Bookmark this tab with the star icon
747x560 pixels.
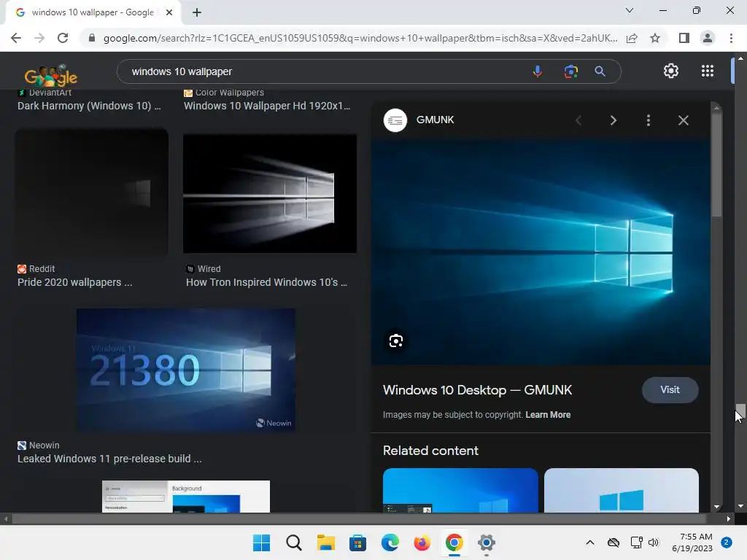pyautogui.click(x=655, y=38)
